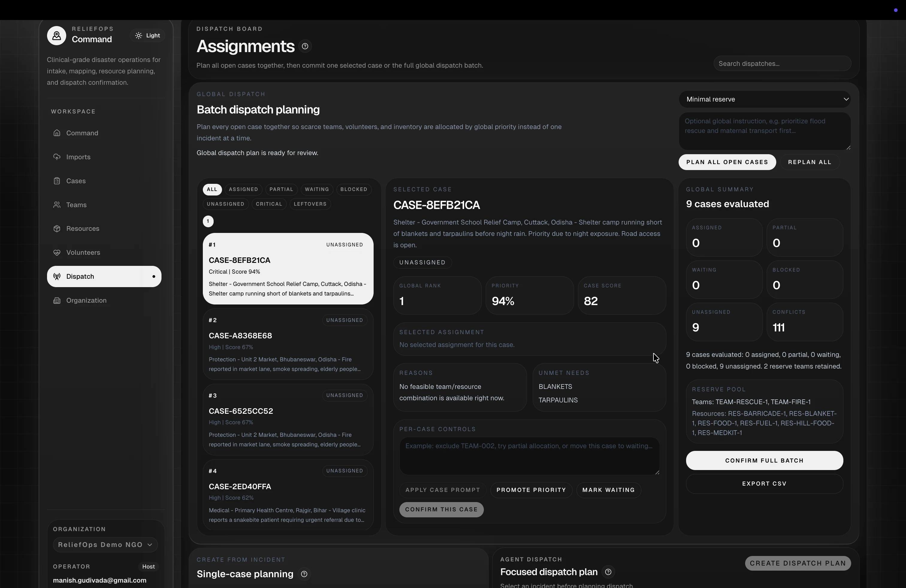Open the Organization page
This screenshot has width=906, height=588.
(104, 301)
